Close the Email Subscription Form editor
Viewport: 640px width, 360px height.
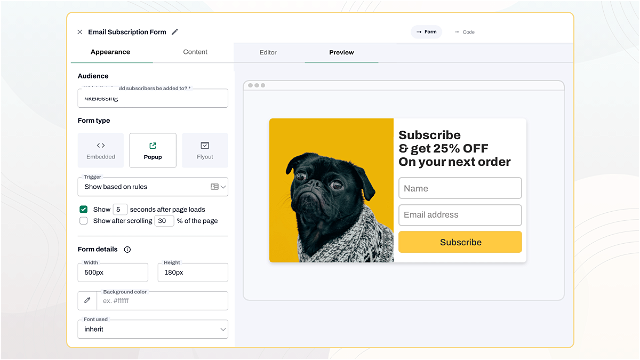[80, 32]
